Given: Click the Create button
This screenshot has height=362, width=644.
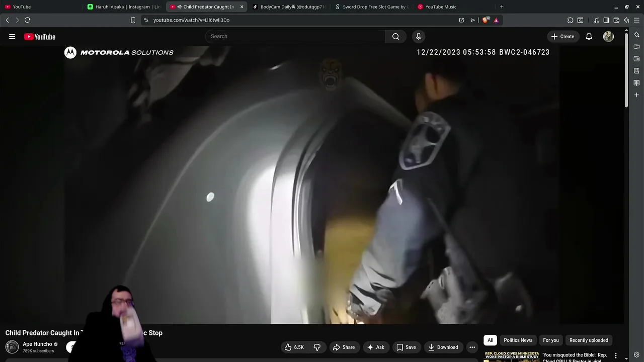Looking at the screenshot, I should 562,36.
